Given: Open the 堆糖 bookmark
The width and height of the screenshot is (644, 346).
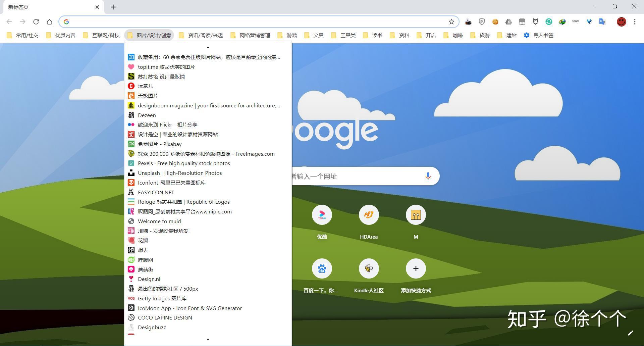Looking at the screenshot, I should (x=208, y=231).
